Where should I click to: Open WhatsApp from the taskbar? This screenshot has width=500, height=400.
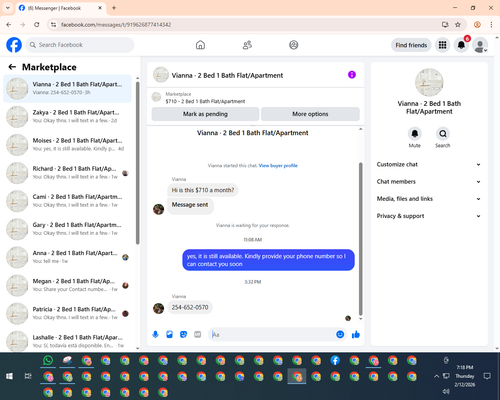48,360
